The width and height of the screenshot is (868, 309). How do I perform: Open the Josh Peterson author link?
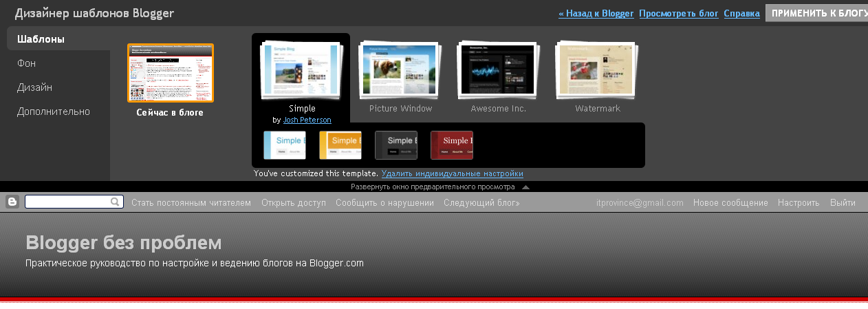click(x=307, y=120)
